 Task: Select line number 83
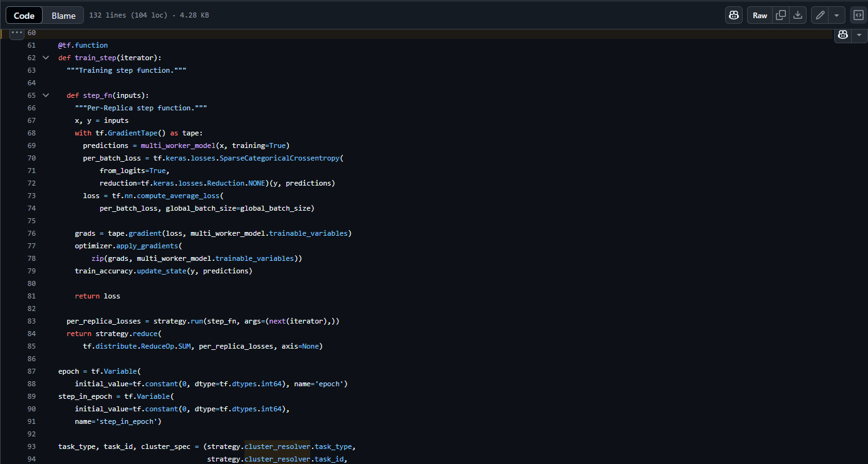31,321
